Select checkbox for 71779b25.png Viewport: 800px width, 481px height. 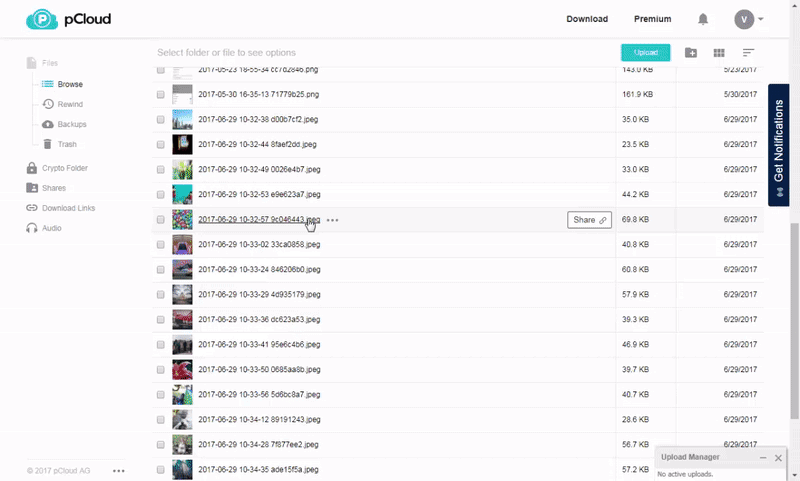pos(161,94)
